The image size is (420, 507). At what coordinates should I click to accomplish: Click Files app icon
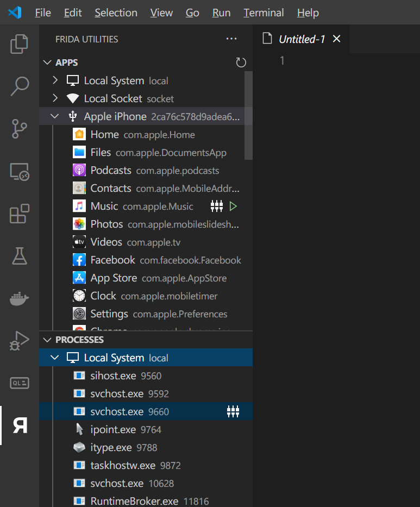coord(79,152)
